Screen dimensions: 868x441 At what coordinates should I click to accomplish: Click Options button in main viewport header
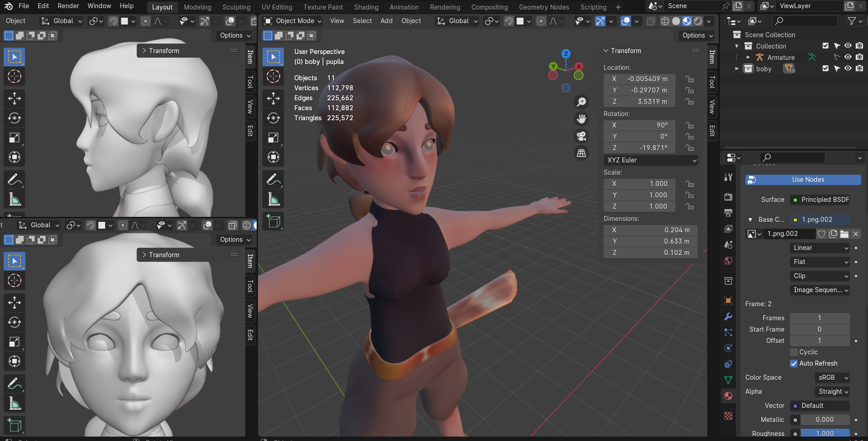point(697,35)
